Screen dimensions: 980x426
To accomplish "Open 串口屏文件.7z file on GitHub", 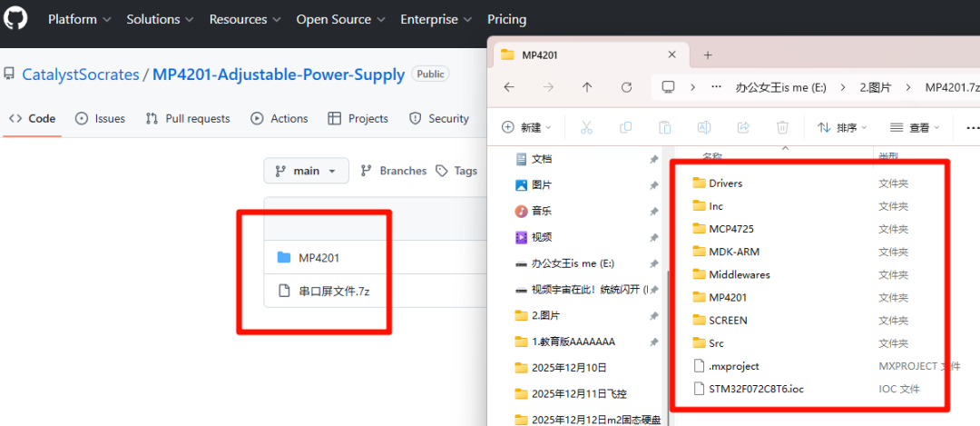I will tap(334, 291).
